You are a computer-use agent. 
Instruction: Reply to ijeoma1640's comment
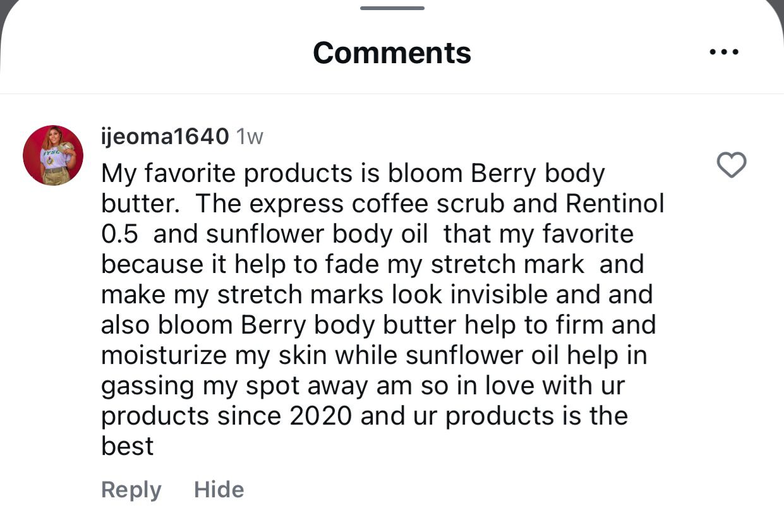[x=131, y=490]
